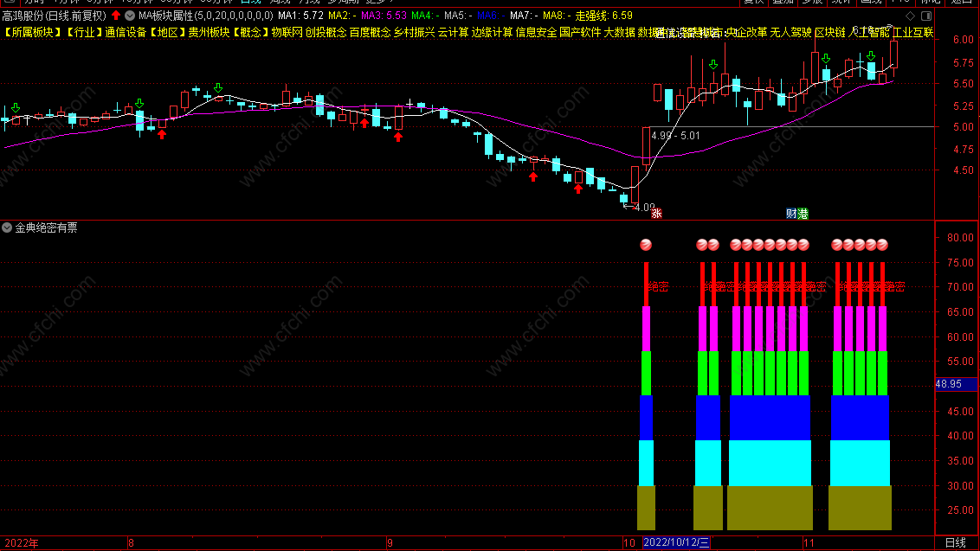This screenshot has height=551, width=980.
Task: Click the 央企改革 concept text
Action: [x=747, y=32]
